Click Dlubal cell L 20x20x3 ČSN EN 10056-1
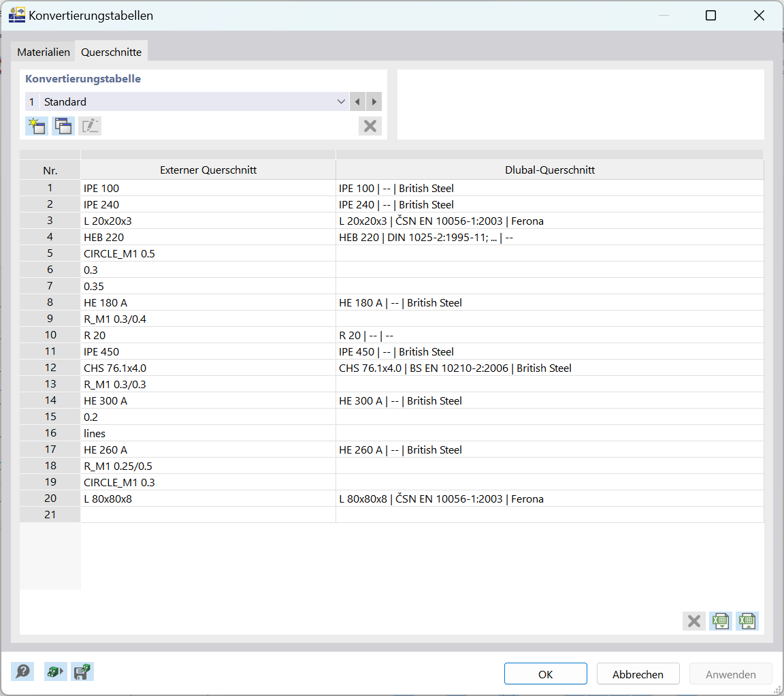Image resolution: width=784 pixels, height=696 pixels. tap(550, 221)
